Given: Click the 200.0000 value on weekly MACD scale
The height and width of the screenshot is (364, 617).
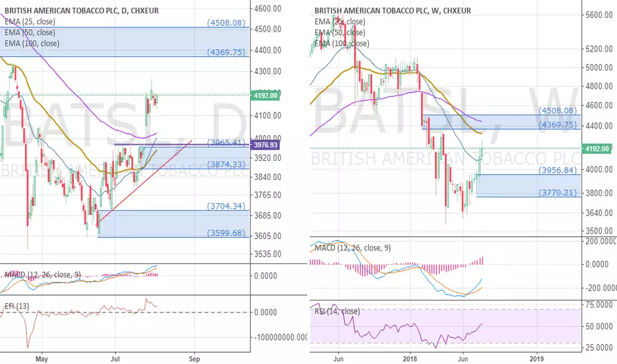Looking at the screenshot, I should [601, 241].
